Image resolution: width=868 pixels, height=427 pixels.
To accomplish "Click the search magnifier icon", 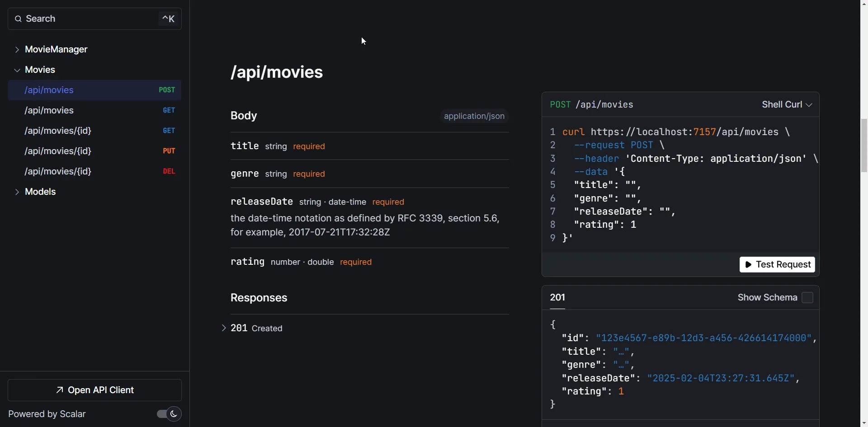I will tap(18, 19).
